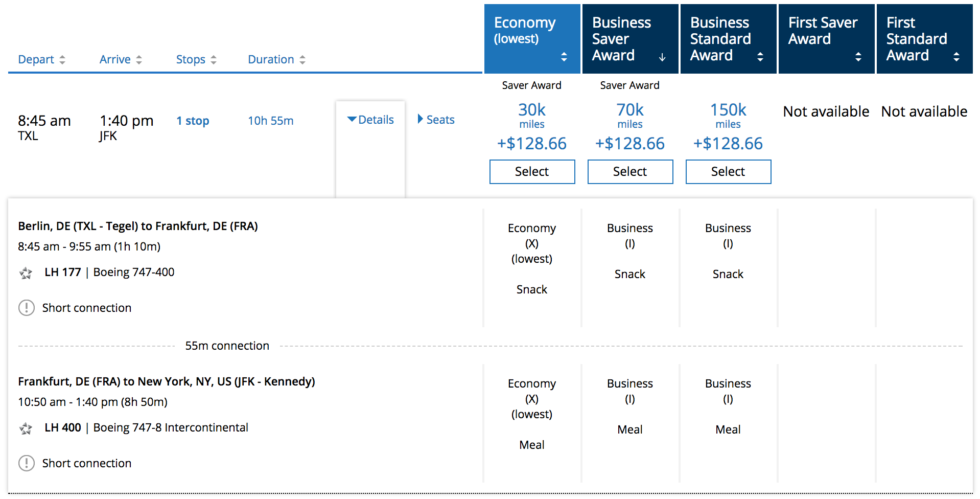The height and width of the screenshot is (499, 980).
Task: Click the Star Alliance icon for LH 400
Action: (26, 428)
